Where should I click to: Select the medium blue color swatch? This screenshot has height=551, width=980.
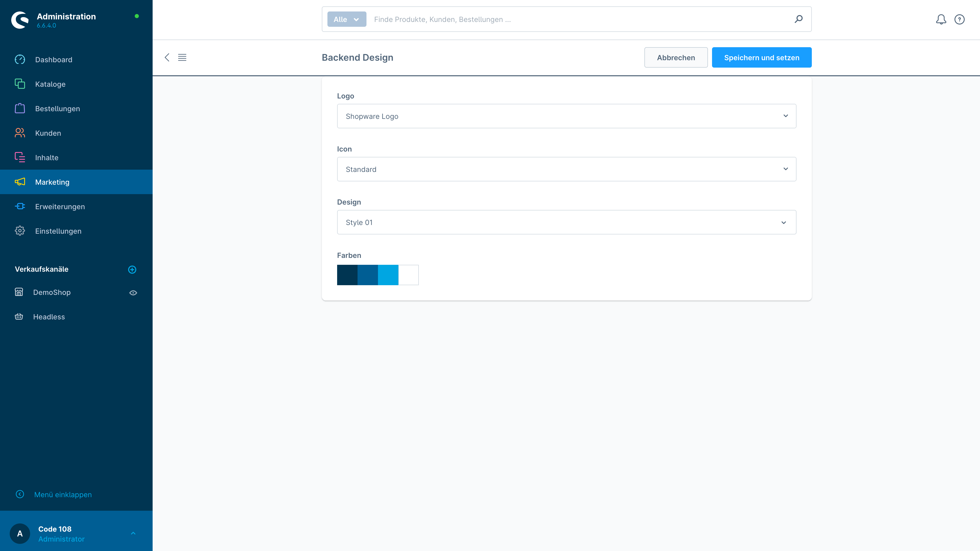click(x=368, y=275)
